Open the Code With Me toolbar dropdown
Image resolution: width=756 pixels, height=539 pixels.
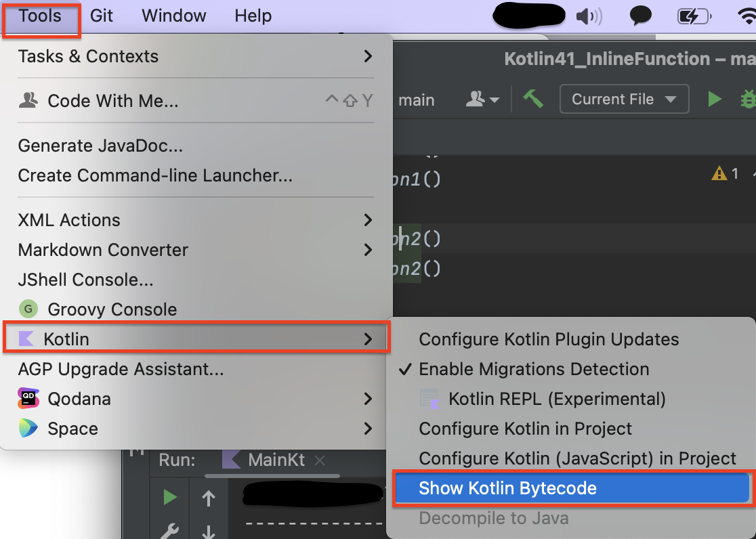pos(482,100)
